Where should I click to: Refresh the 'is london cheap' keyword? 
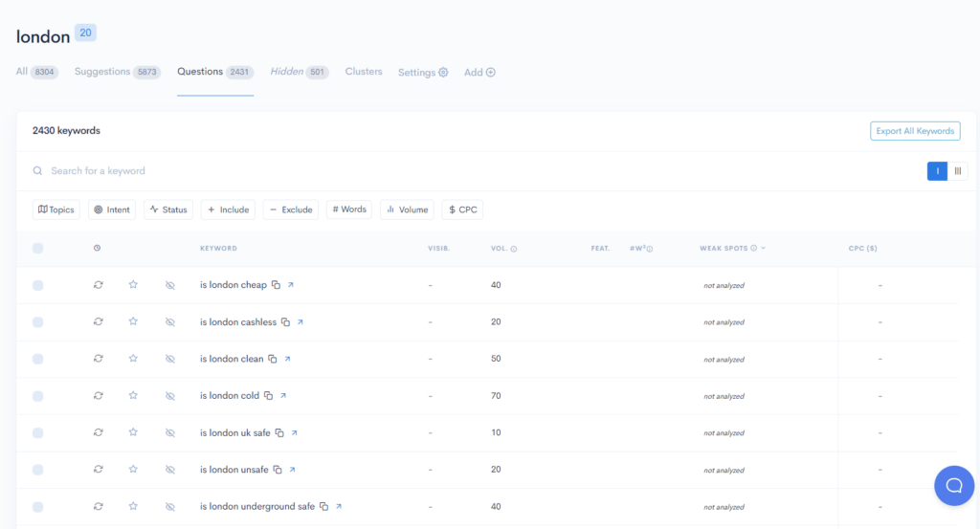pyautogui.click(x=99, y=285)
